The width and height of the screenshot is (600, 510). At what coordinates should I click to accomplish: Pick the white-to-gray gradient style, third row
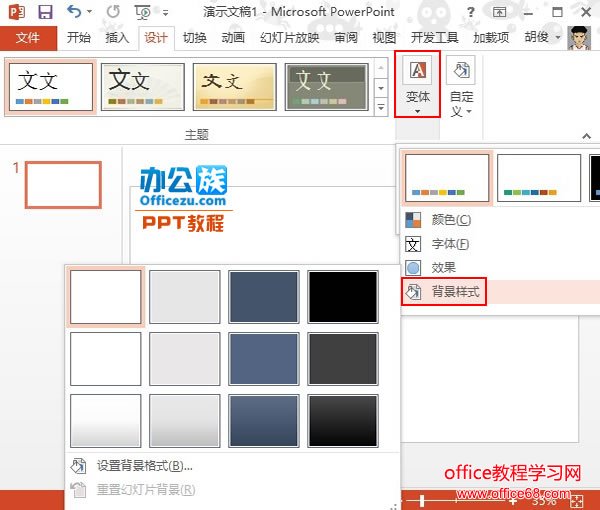coord(106,421)
